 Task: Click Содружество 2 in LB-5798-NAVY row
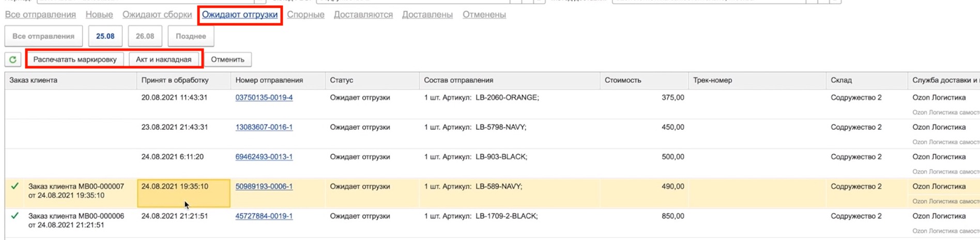856,127
